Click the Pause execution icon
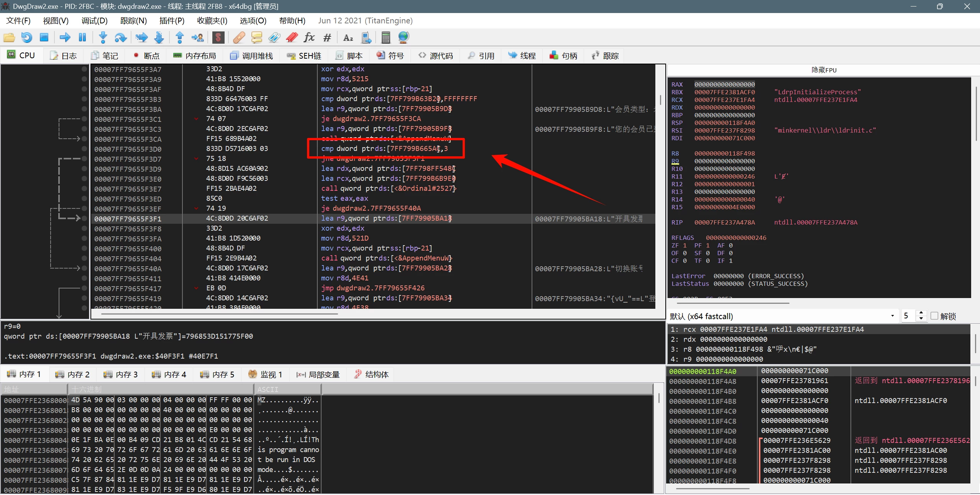Viewport: 980px width, 495px height. [x=82, y=38]
